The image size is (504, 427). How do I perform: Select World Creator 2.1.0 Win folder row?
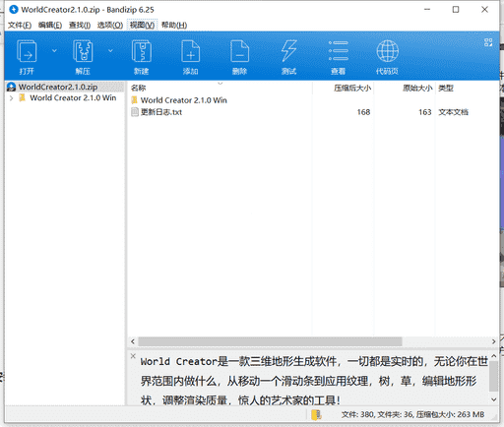pos(184,100)
